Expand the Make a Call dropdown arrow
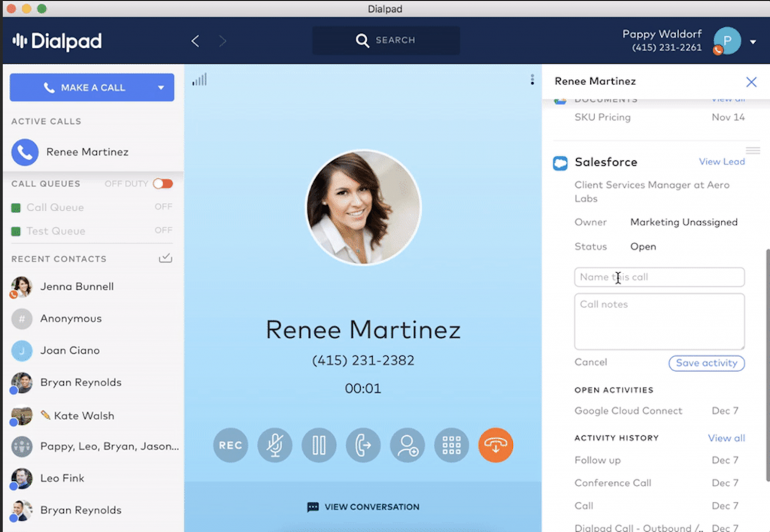The image size is (770, 532). (160, 88)
